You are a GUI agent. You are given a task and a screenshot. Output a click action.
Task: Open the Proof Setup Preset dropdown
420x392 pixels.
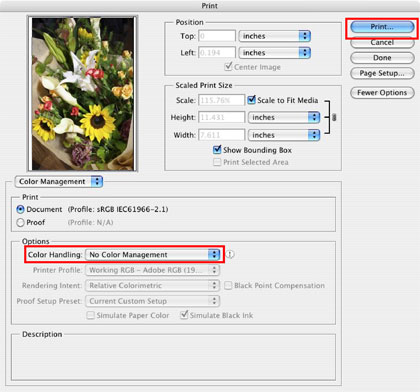click(x=153, y=301)
